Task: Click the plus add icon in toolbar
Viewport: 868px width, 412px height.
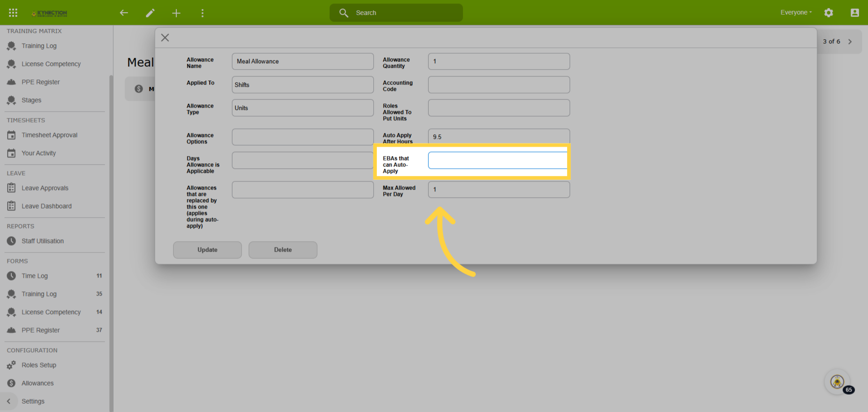Action: 176,13
